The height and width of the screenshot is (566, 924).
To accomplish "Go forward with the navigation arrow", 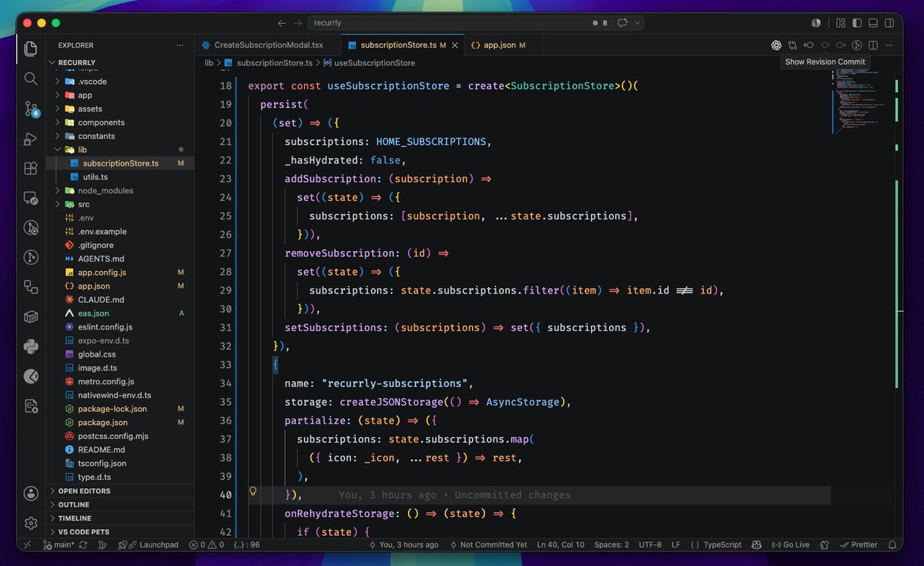I will [x=298, y=23].
